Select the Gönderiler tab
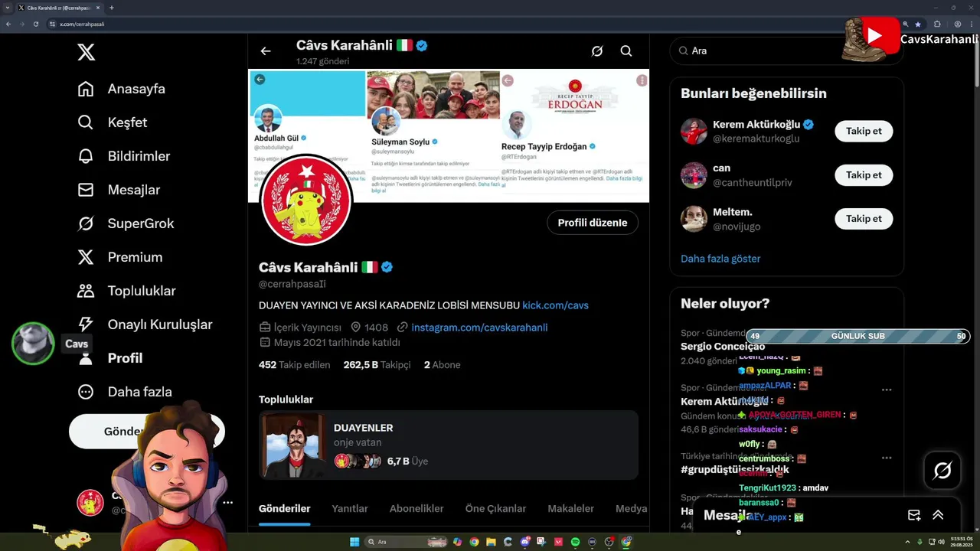 click(x=285, y=509)
